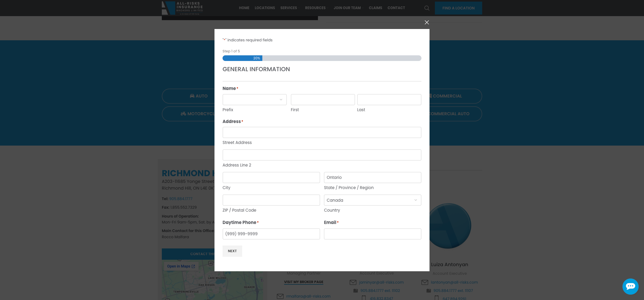Go to the Home menu item
The image size is (644, 300).
click(x=244, y=8)
